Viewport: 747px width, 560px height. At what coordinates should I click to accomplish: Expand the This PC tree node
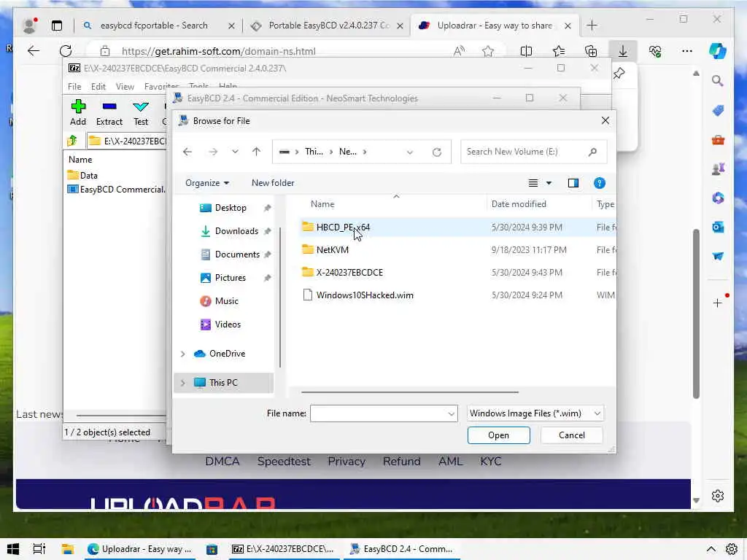click(x=182, y=383)
